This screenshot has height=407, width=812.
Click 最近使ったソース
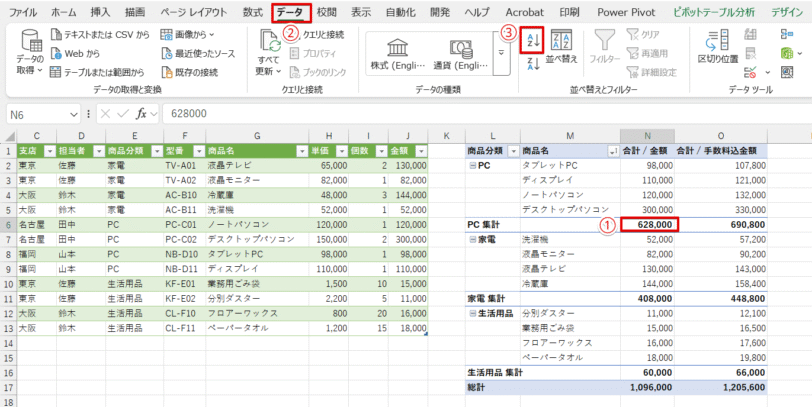197,53
